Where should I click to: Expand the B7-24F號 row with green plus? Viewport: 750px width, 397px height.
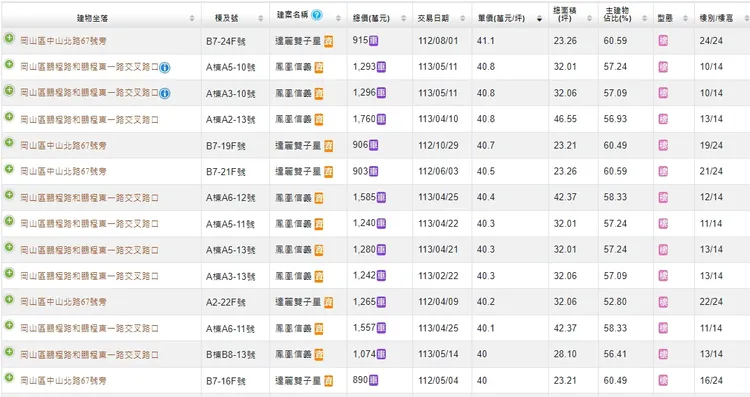coord(9,38)
